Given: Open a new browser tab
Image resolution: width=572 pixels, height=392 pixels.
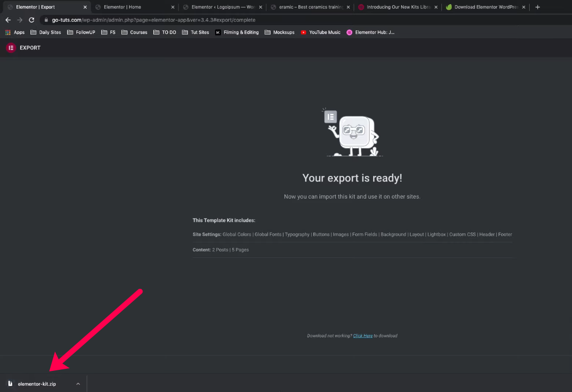Looking at the screenshot, I should point(537,7).
